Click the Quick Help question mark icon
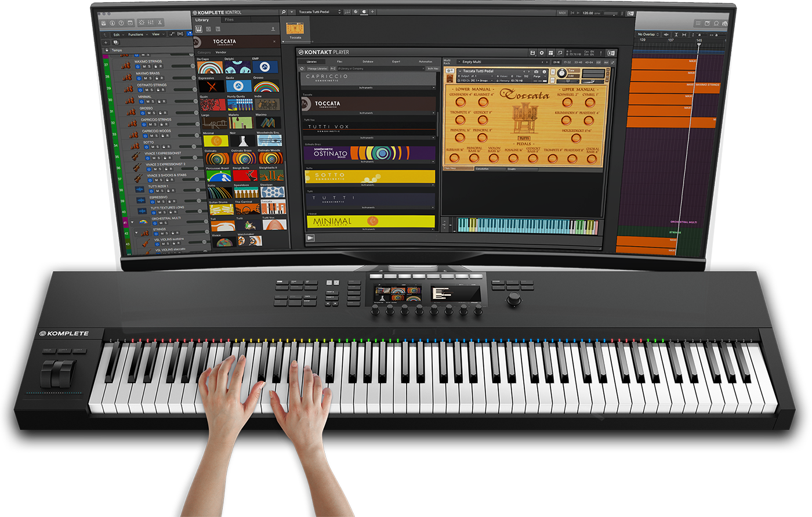 point(121,23)
